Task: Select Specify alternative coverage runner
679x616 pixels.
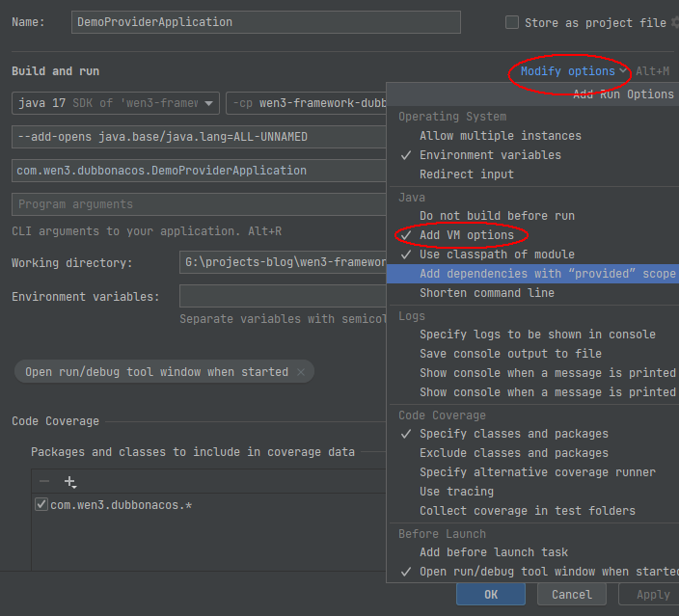Action: [x=532, y=472]
